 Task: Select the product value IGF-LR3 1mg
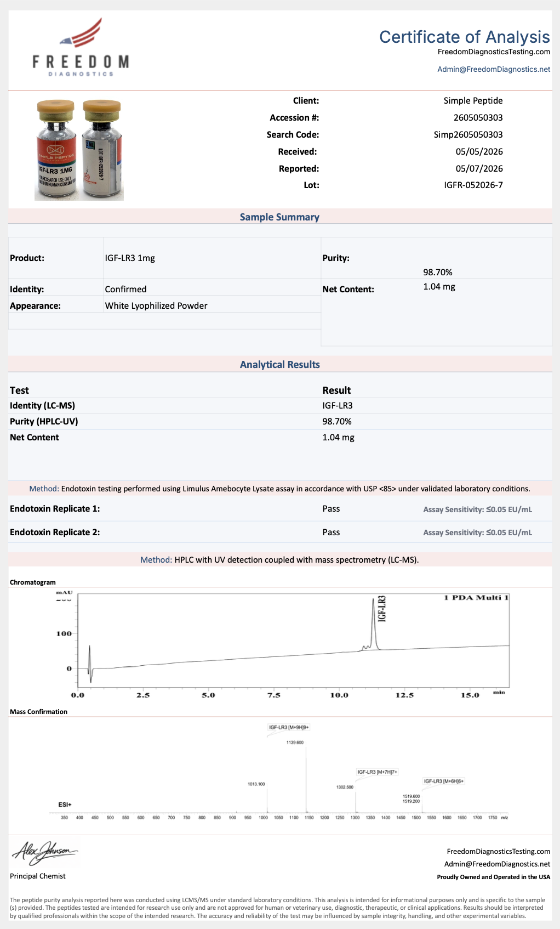tap(130, 258)
